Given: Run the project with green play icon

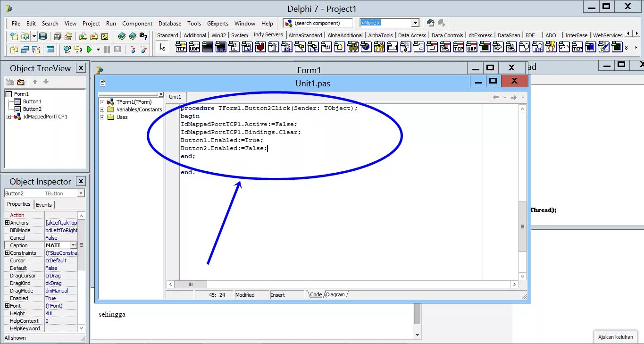Looking at the screenshot, I should coord(90,49).
